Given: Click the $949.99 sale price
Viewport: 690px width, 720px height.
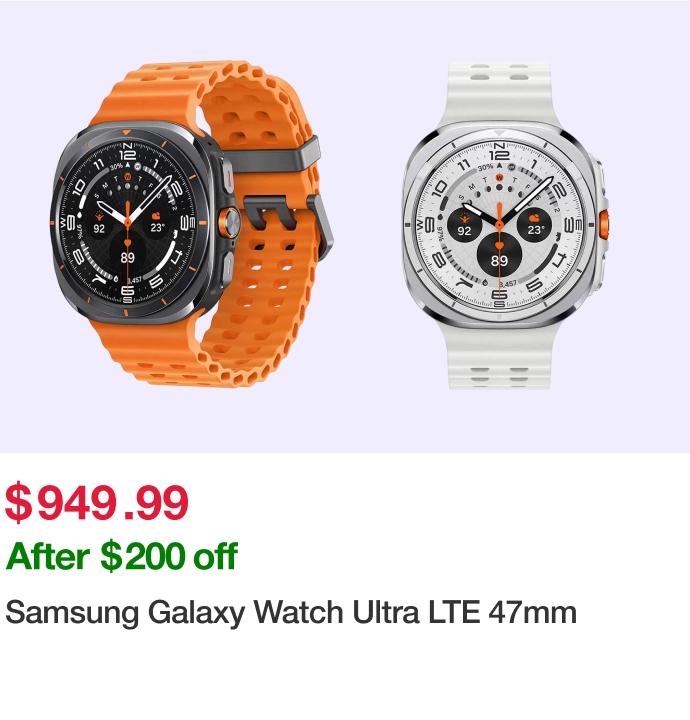Looking at the screenshot, I should [x=97, y=503].
